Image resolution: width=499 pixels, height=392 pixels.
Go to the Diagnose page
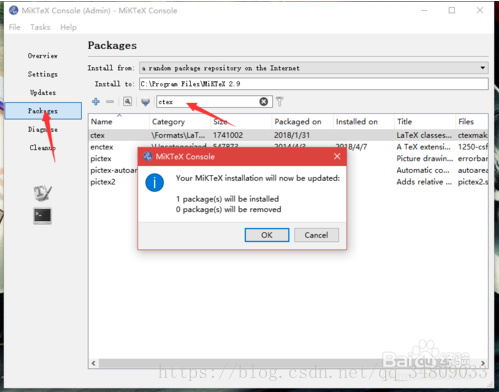pos(43,129)
